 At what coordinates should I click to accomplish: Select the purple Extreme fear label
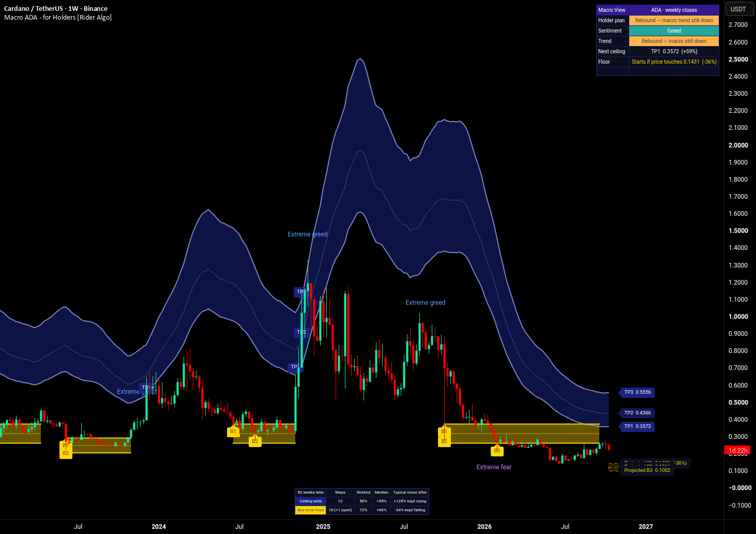click(494, 467)
